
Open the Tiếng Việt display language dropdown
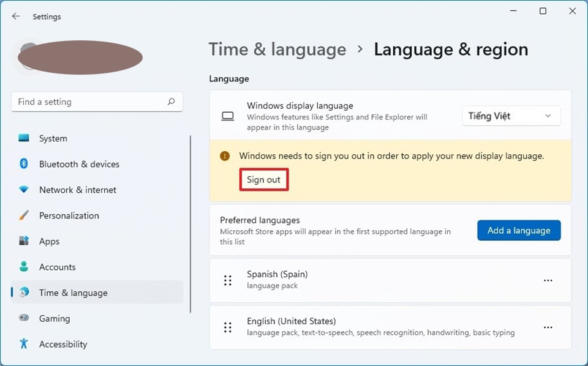click(x=511, y=116)
